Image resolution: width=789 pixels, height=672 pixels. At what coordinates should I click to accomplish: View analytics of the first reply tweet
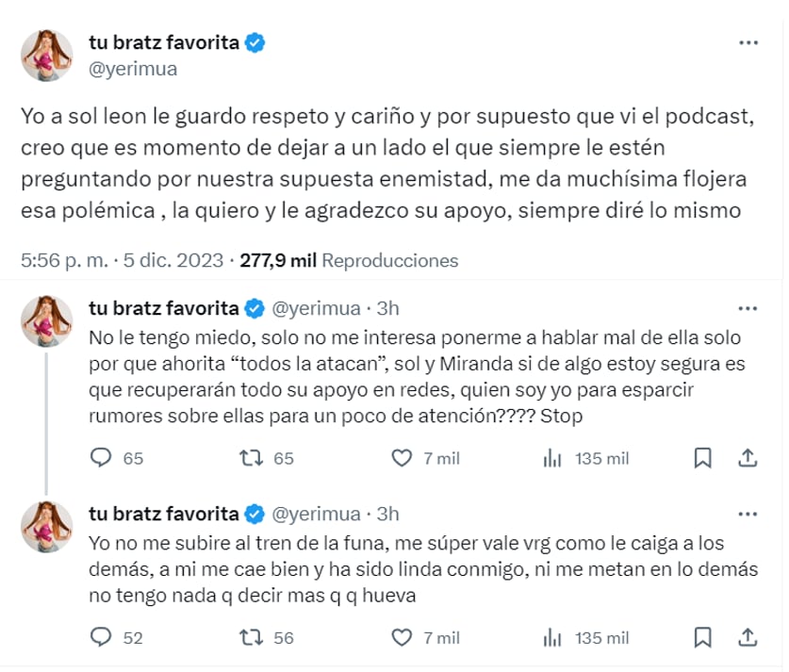(552, 458)
